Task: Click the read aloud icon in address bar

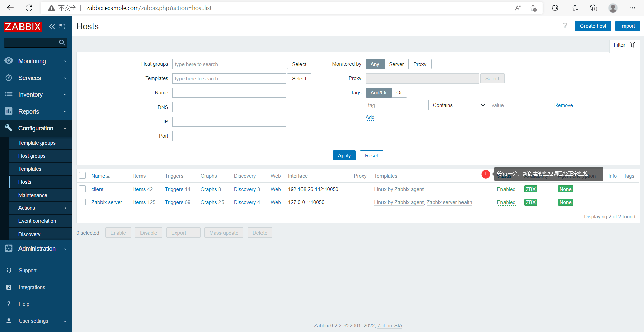Action: [518, 8]
